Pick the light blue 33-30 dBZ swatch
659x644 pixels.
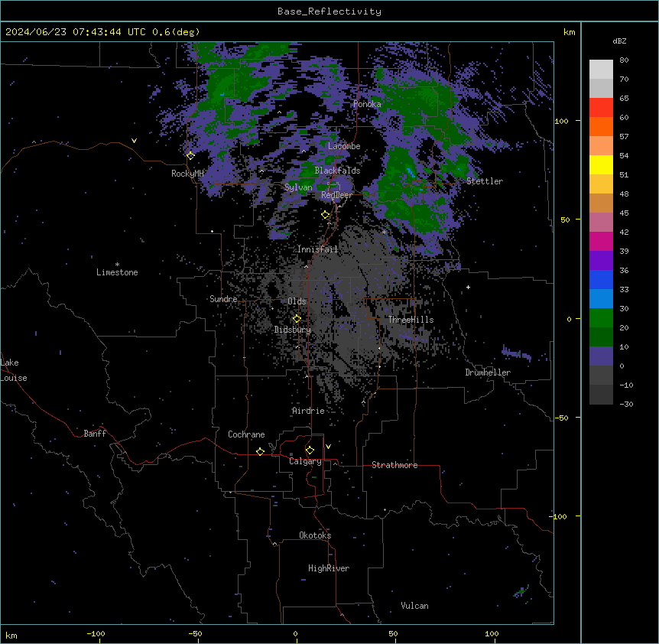pyautogui.click(x=601, y=299)
